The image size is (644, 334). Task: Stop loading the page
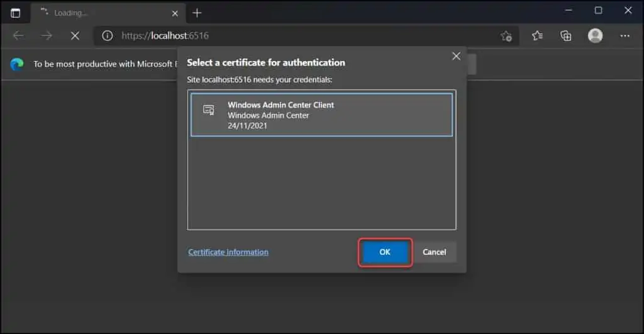point(75,36)
